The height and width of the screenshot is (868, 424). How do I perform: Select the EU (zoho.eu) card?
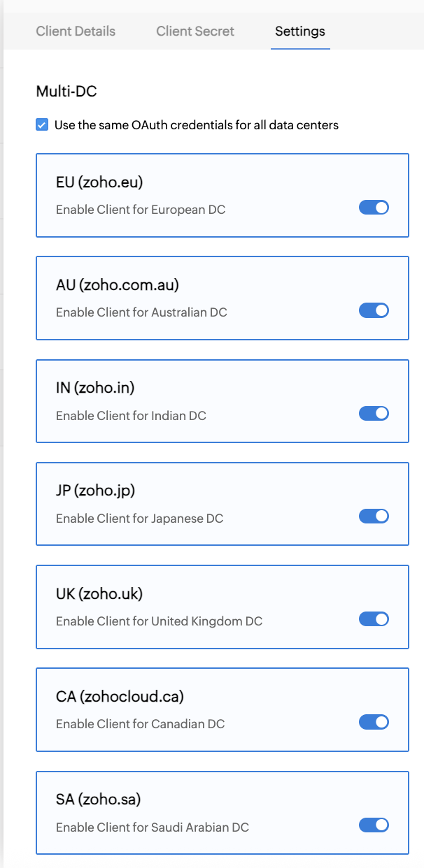222,194
